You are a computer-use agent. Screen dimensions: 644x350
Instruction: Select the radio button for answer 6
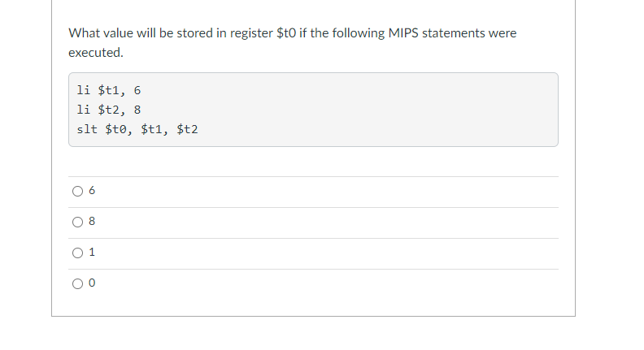tap(77, 192)
